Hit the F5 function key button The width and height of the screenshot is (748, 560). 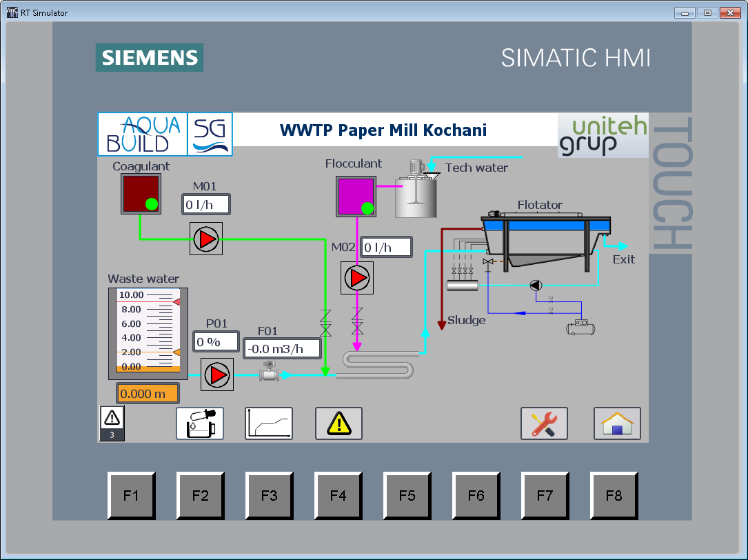(x=407, y=496)
